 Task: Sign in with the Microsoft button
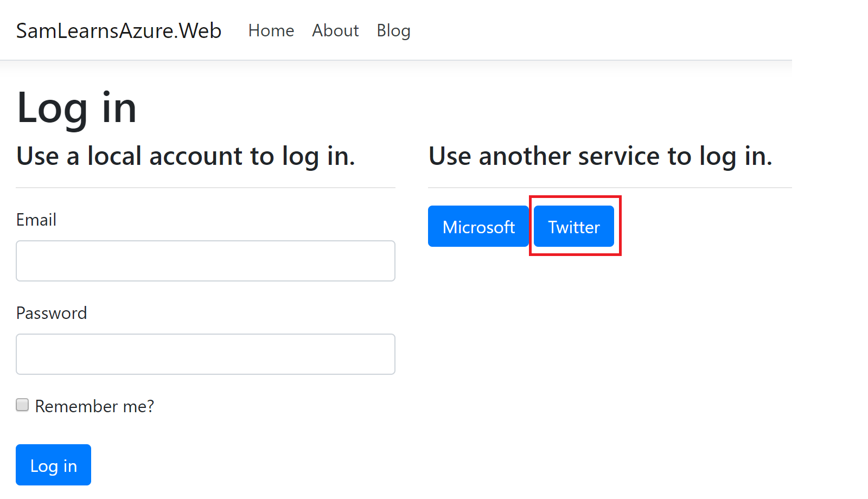point(478,226)
